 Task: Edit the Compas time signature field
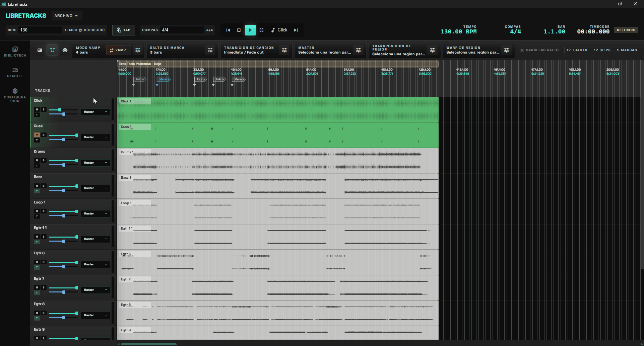tap(182, 30)
